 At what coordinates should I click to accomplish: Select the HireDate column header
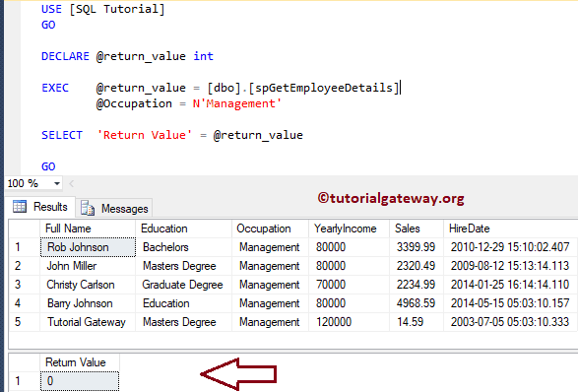pos(510,229)
